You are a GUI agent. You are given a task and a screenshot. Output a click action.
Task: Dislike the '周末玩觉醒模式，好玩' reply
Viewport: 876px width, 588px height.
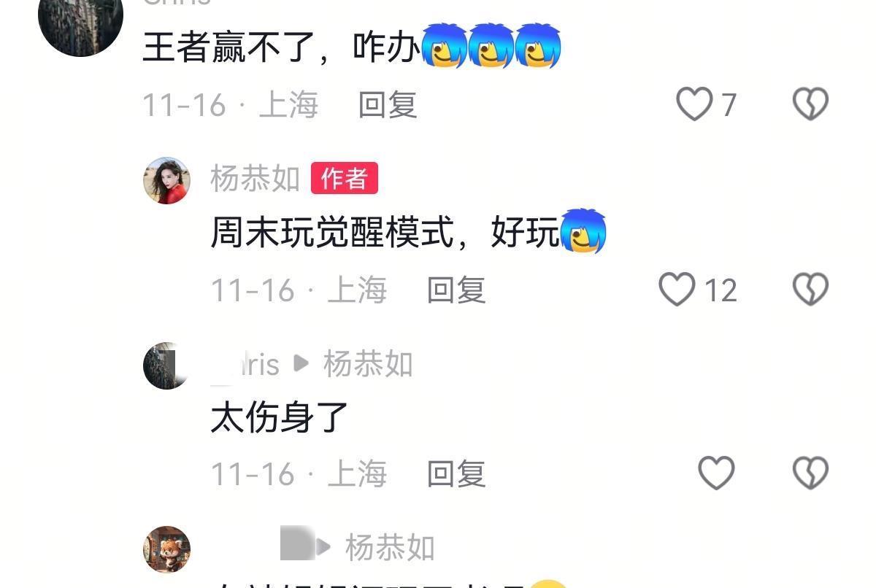coord(810,290)
